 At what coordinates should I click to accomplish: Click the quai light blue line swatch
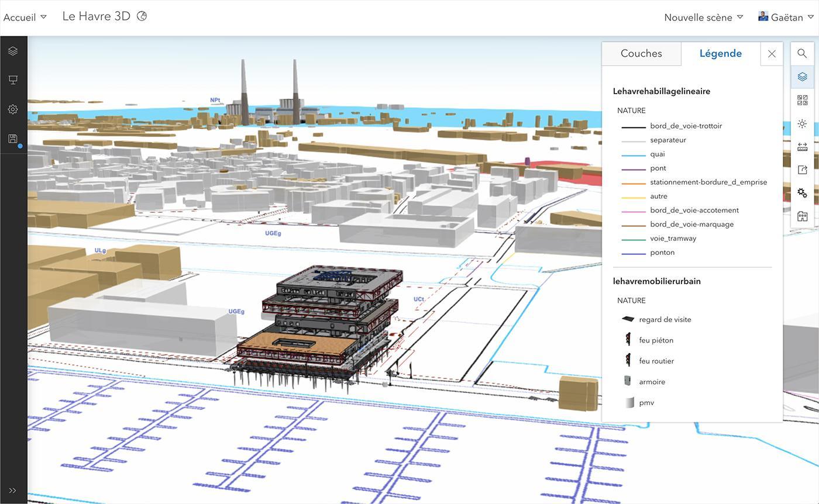(x=633, y=155)
